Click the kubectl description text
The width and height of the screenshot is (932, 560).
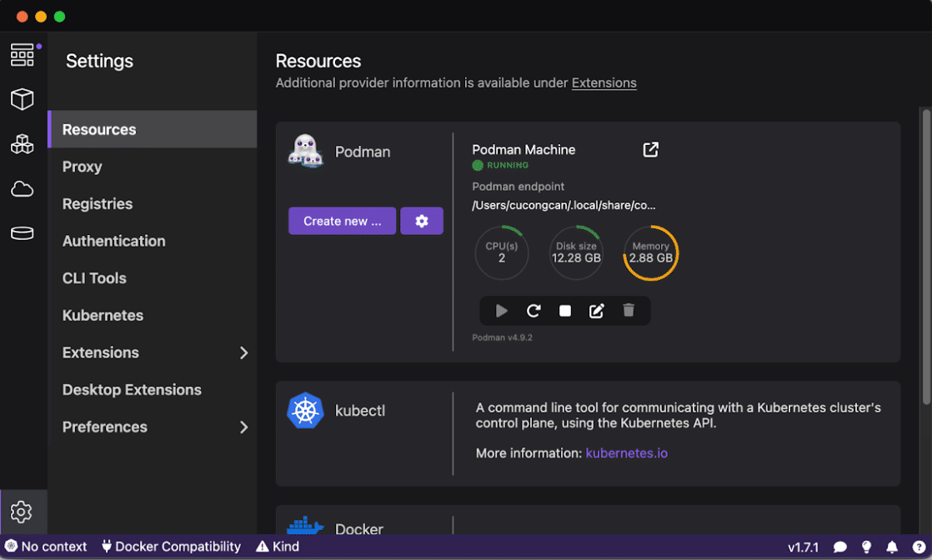click(x=679, y=416)
